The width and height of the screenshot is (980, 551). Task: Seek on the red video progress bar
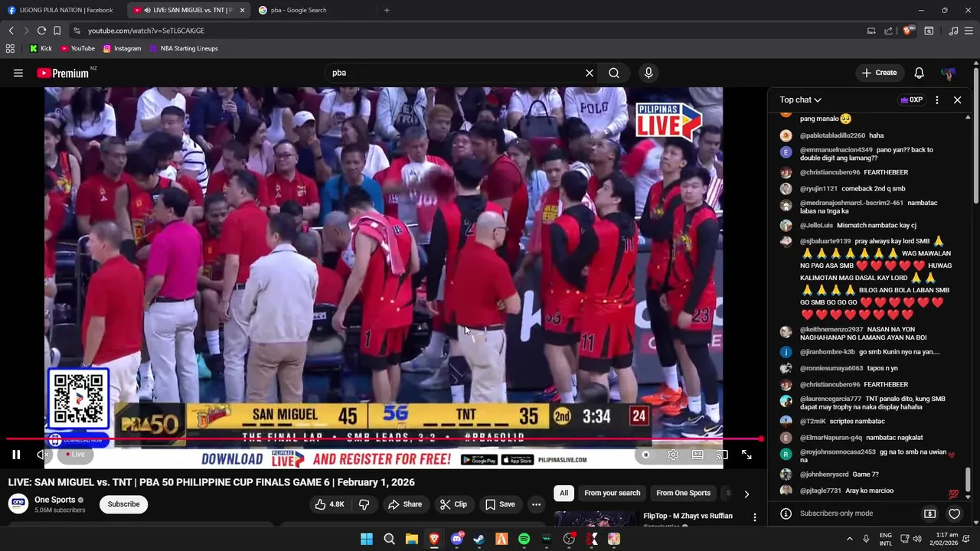(x=384, y=439)
